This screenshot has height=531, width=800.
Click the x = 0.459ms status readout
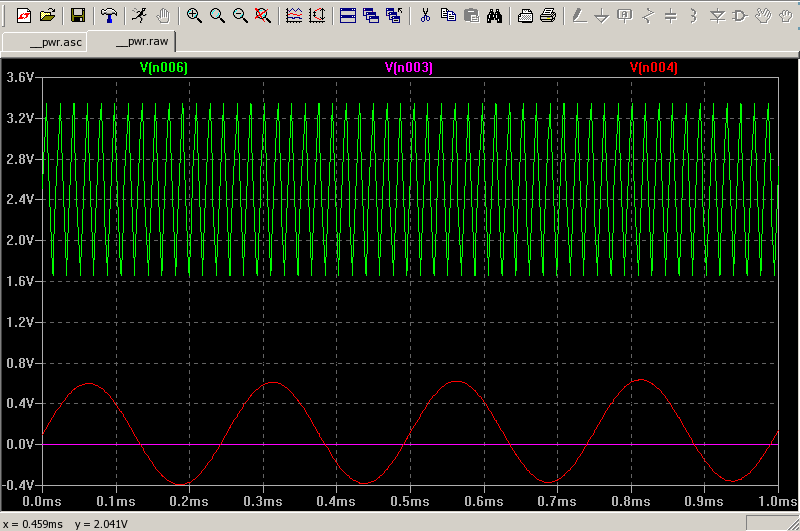tap(33, 524)
